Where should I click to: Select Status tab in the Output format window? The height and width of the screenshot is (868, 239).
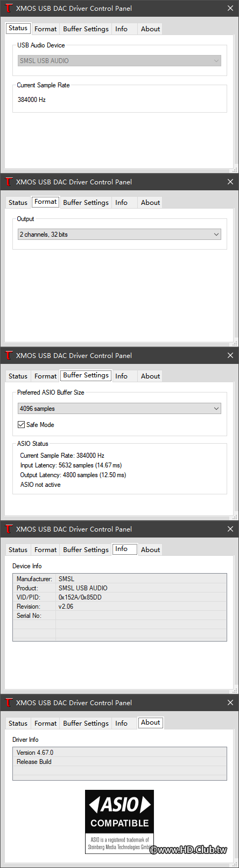coord(18,203)
